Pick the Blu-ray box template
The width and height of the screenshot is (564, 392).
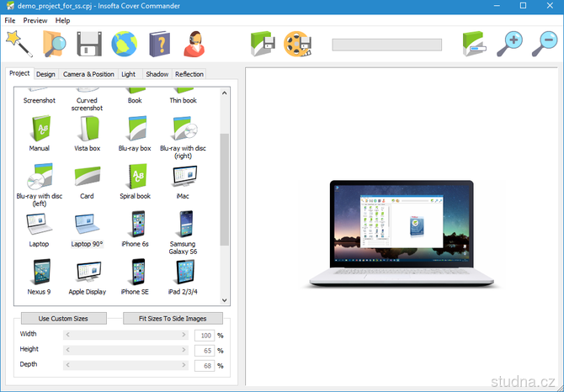pos(135,133)
